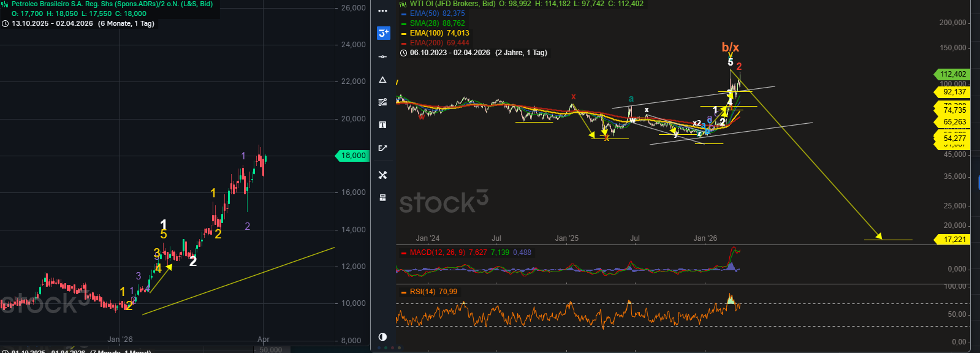Viewport: 980px width, 353px height.
Task: Open the WTI Oil date range selector
Action: [449, 53]
